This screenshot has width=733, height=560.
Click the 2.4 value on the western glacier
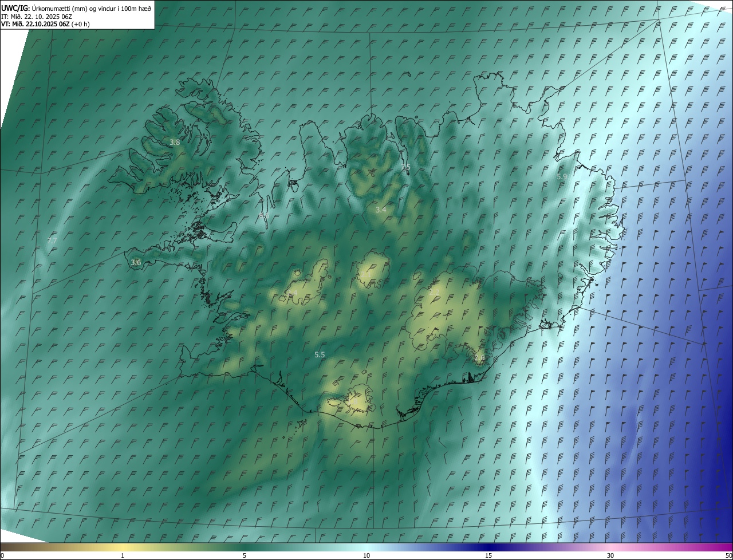(x=291, y=293)
